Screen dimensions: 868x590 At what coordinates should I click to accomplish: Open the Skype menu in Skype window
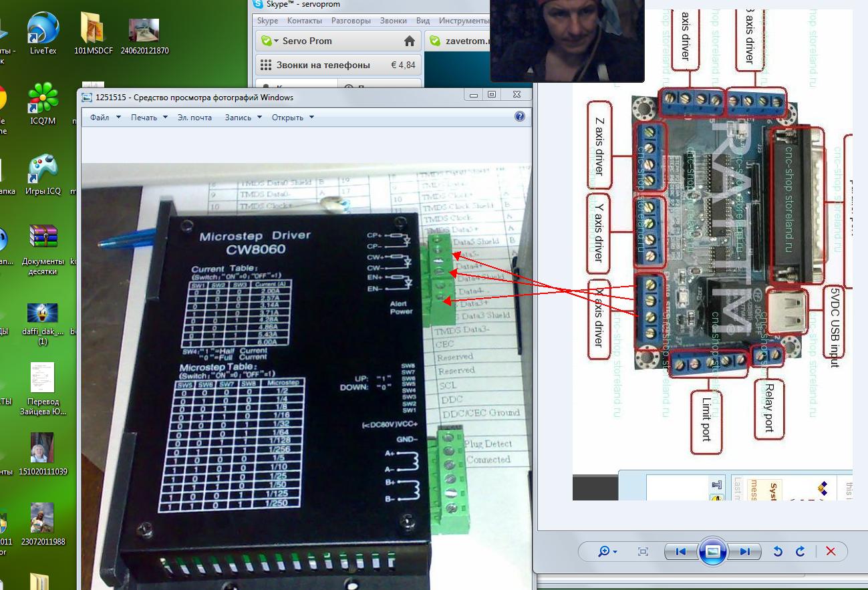(x=268, y=21)
